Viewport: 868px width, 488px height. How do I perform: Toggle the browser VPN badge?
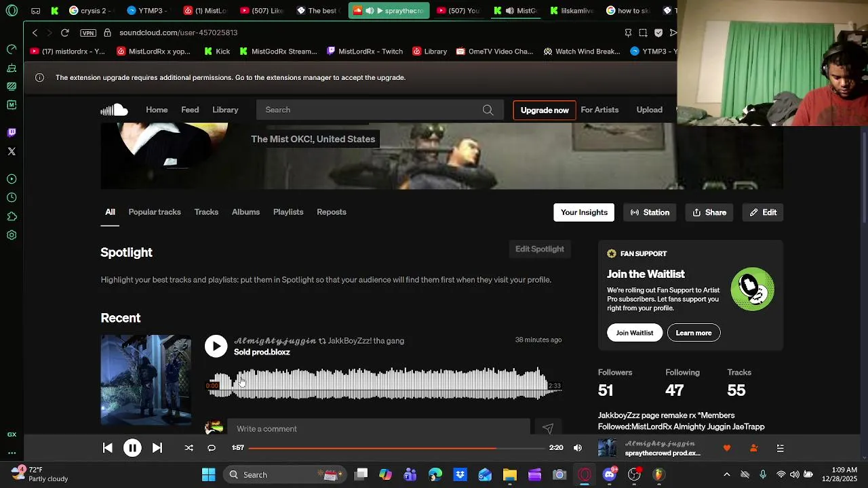pyautogui.click(x=87, y=33)
